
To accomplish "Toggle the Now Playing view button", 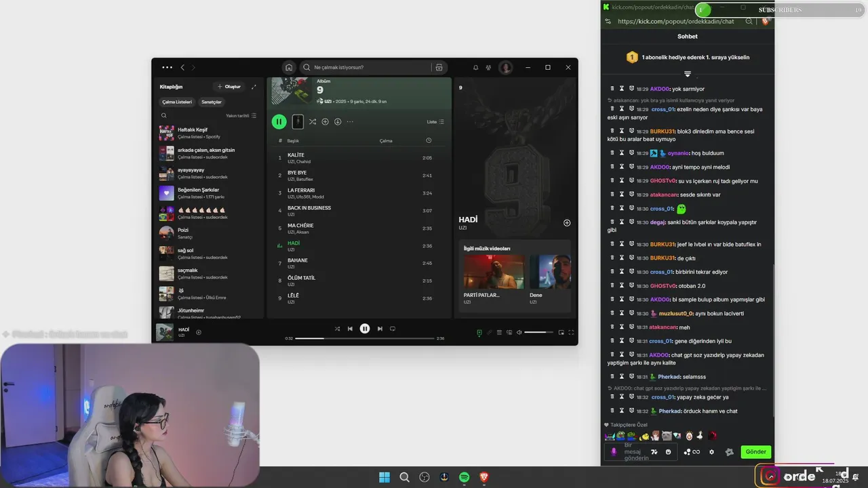I will coord(479,333).
